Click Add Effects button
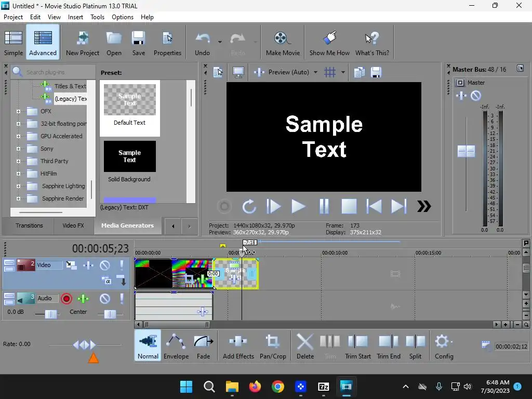Screen dimensions: 532x399 238,346
